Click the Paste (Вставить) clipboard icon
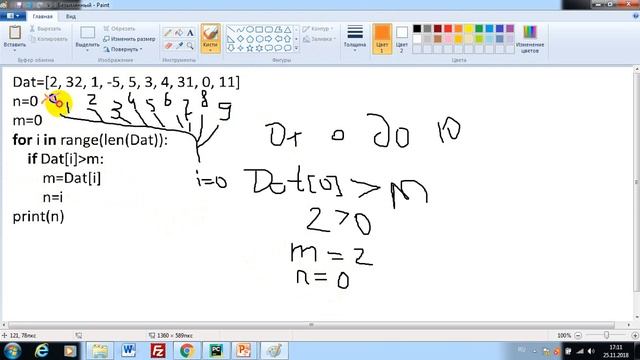 [15, 32]
